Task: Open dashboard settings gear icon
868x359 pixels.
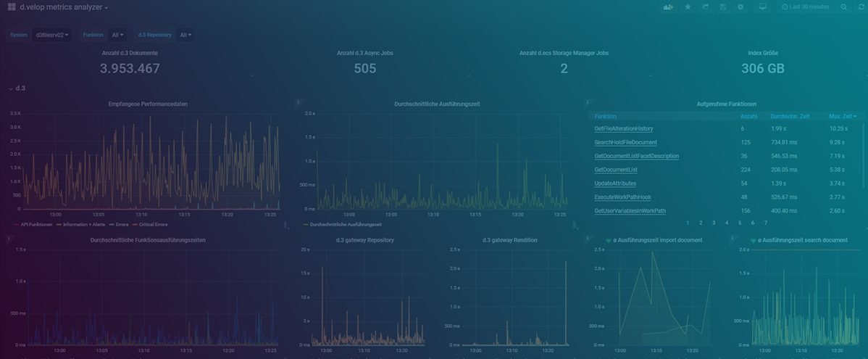Action: pyautogui.click(x=740, y=7)
